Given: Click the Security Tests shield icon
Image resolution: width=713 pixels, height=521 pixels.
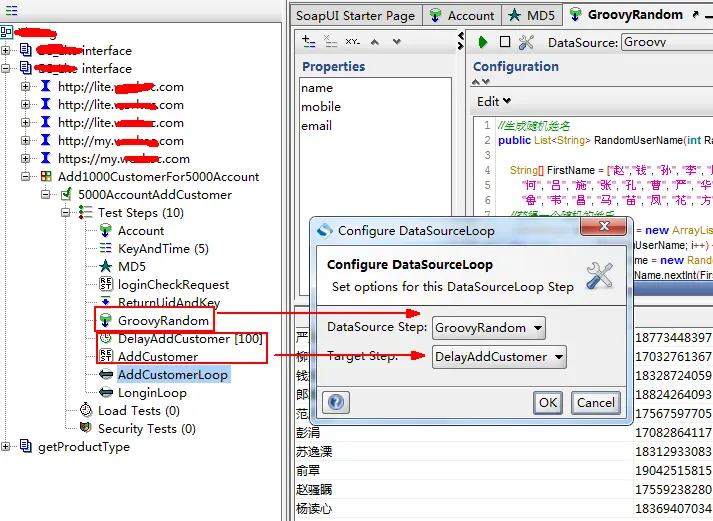Looking at the screenshot, I should tap(85, 427).
